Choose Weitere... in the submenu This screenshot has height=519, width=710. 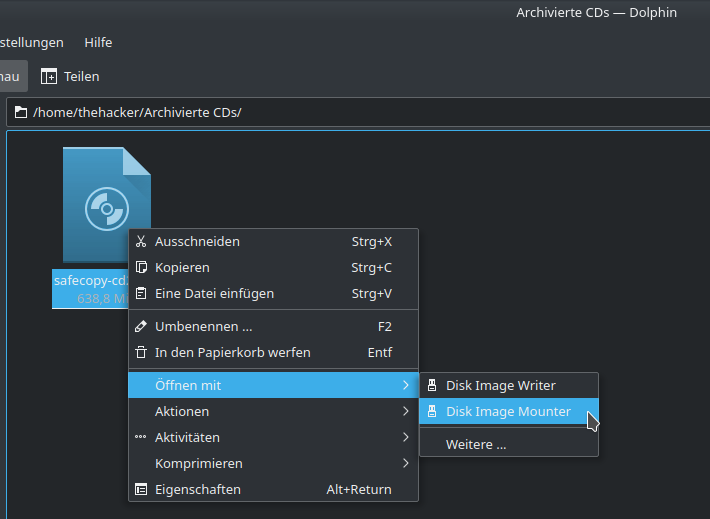[x=476, y=444]
